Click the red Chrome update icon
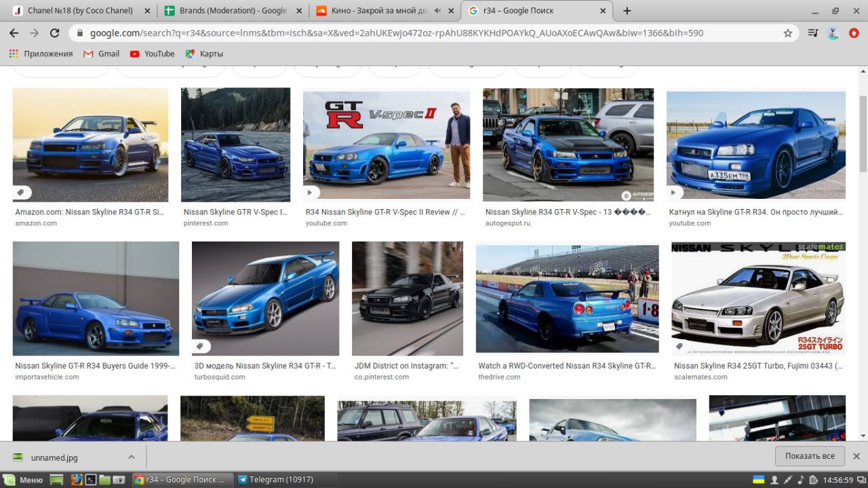The width and height of the screenshot is (868, 488). coord(854,33)
